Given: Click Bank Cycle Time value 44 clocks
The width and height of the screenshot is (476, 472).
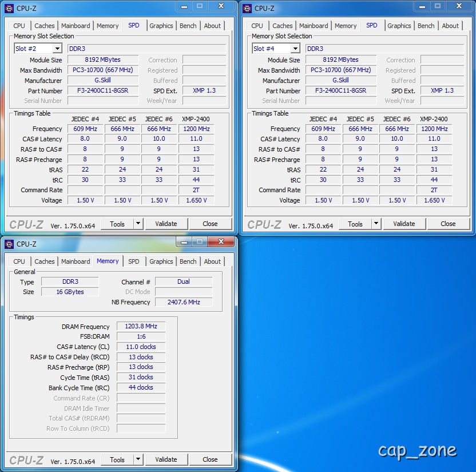Looking at the screenshot, I should point(141,388).
